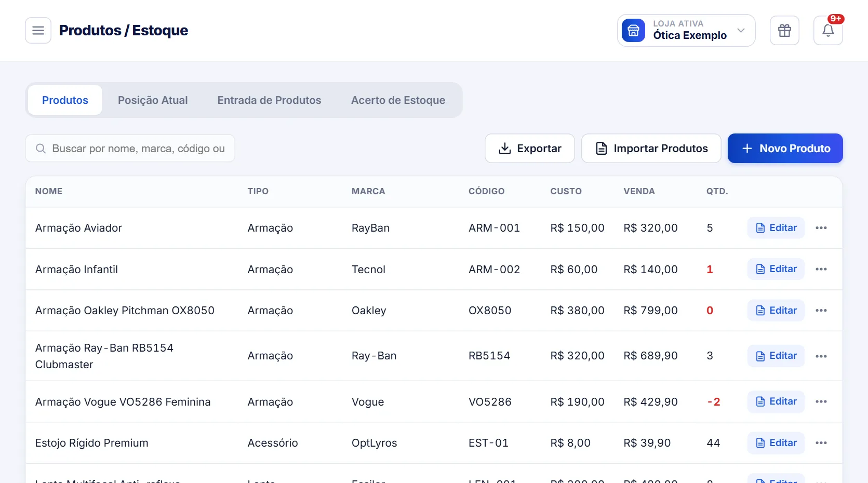The width and height of the screenshot is (868, 483).
Task: Click the TIPO column header
Action: (x=258, y=191)
